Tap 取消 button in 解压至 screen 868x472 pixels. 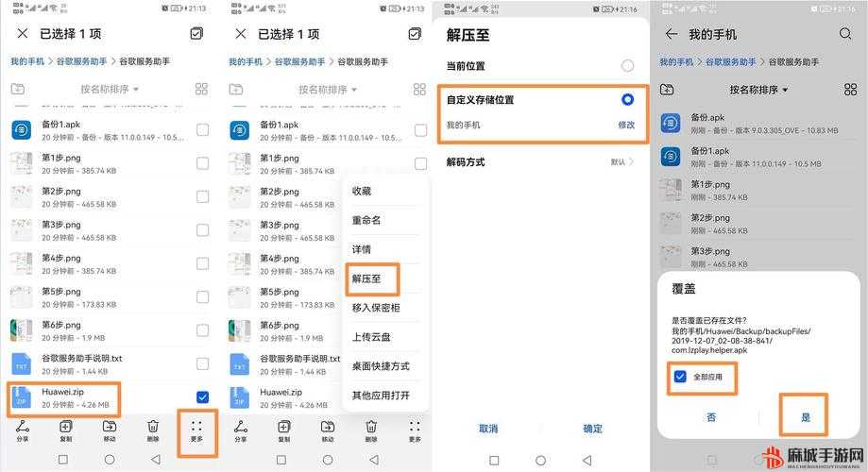(488, 429)
